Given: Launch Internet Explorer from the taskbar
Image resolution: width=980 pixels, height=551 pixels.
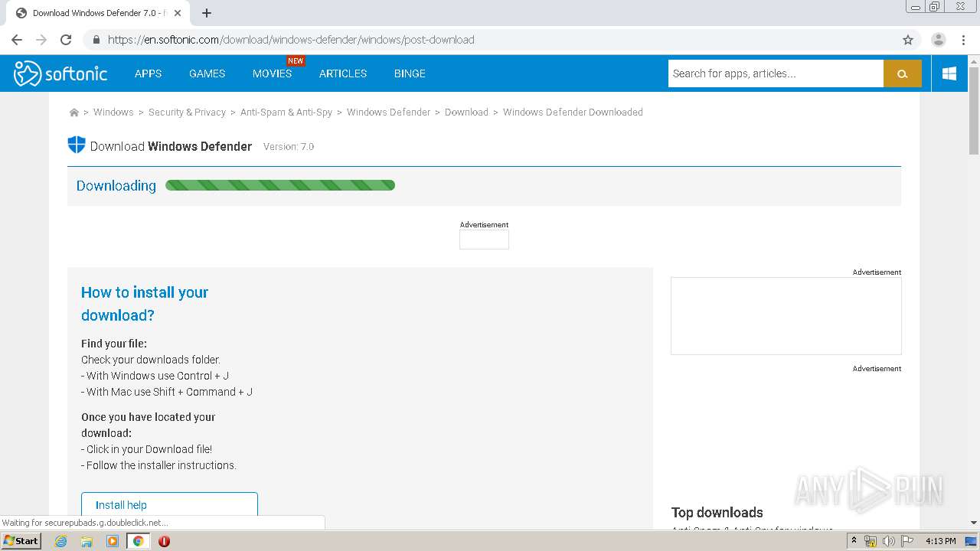Looking at the screenshot, I should (x=60, y=541).
